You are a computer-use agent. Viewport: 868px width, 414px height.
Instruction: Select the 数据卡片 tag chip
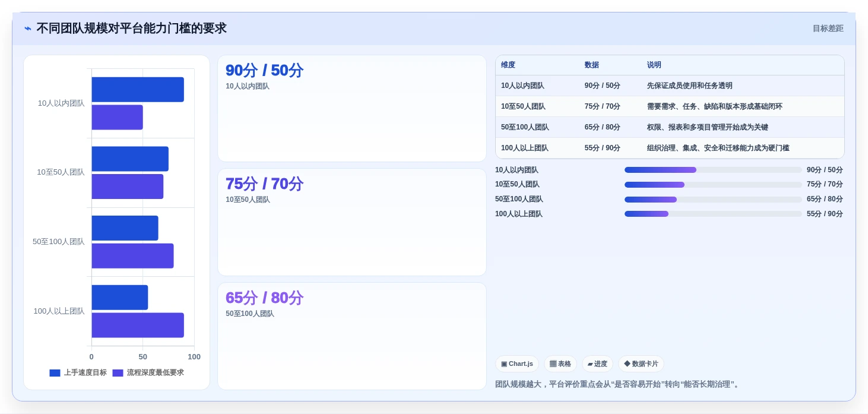point(641,364)
